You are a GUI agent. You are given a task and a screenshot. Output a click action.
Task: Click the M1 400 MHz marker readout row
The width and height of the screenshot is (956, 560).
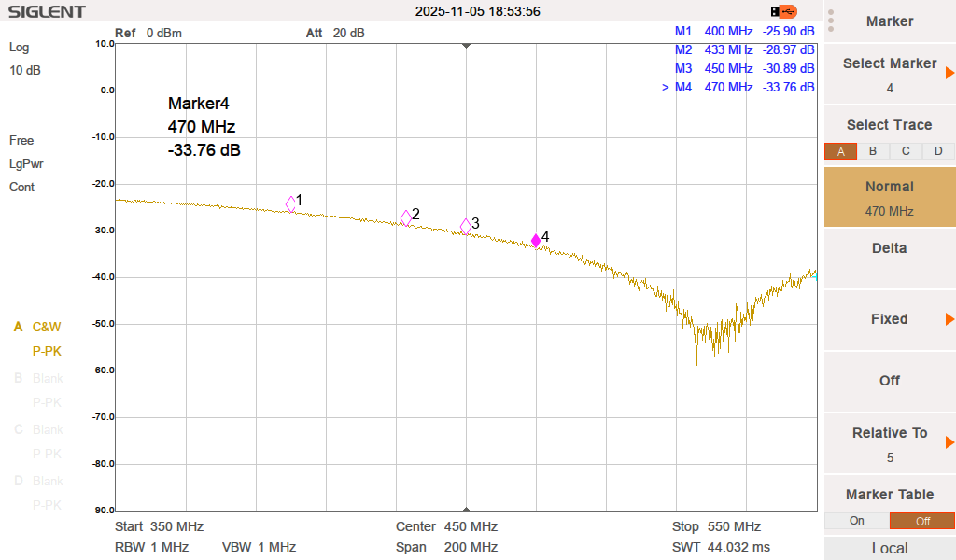[744, 31]
